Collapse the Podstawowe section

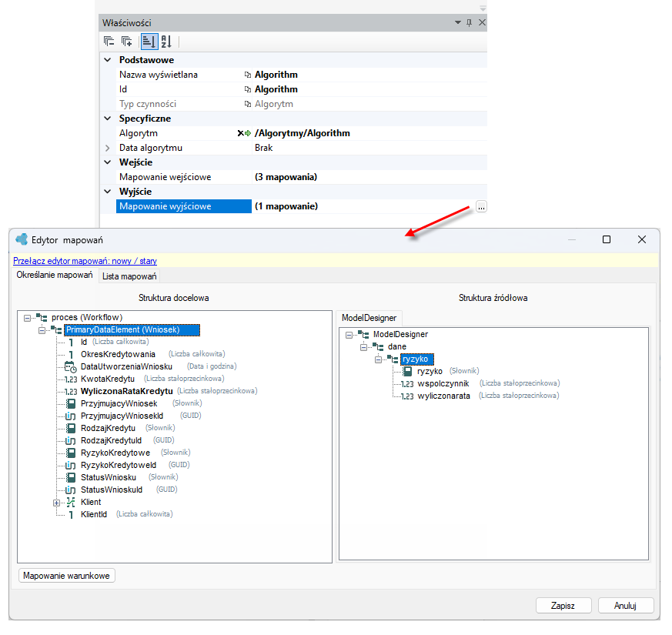point(108,60)
